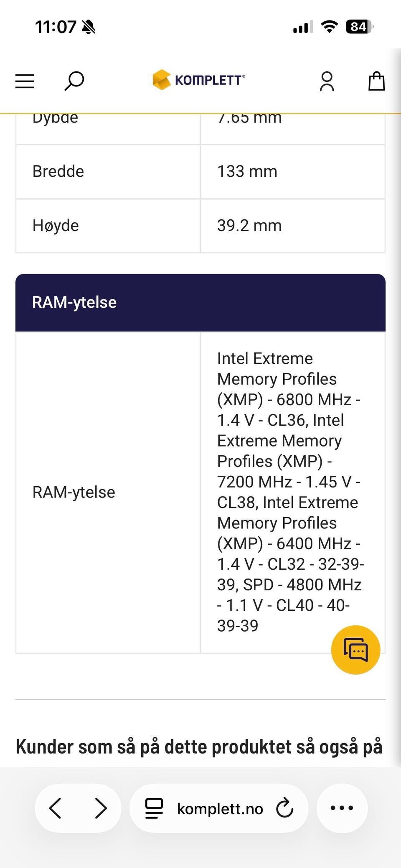The image size is (401, 868).
Task: Tap 'Kunder som så på dette produktet' heading
Action: 199,747
